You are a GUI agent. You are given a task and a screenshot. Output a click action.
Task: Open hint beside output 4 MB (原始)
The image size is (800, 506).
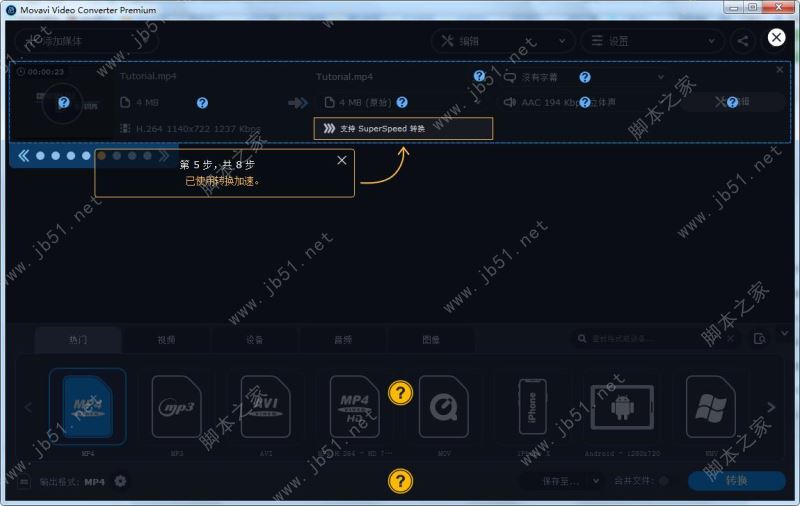(x=402, y=103)
